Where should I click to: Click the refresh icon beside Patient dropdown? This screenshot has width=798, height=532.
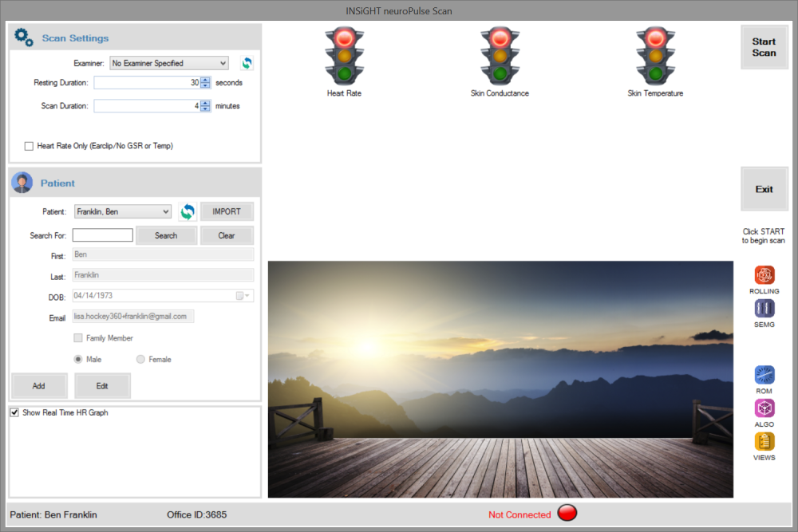(x=188, y=211)
